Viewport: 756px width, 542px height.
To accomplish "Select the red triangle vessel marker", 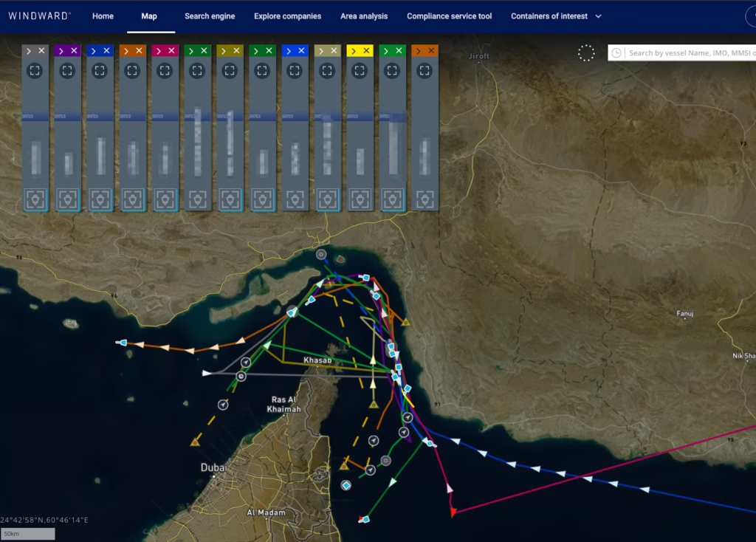I will [x=453, y=512].
